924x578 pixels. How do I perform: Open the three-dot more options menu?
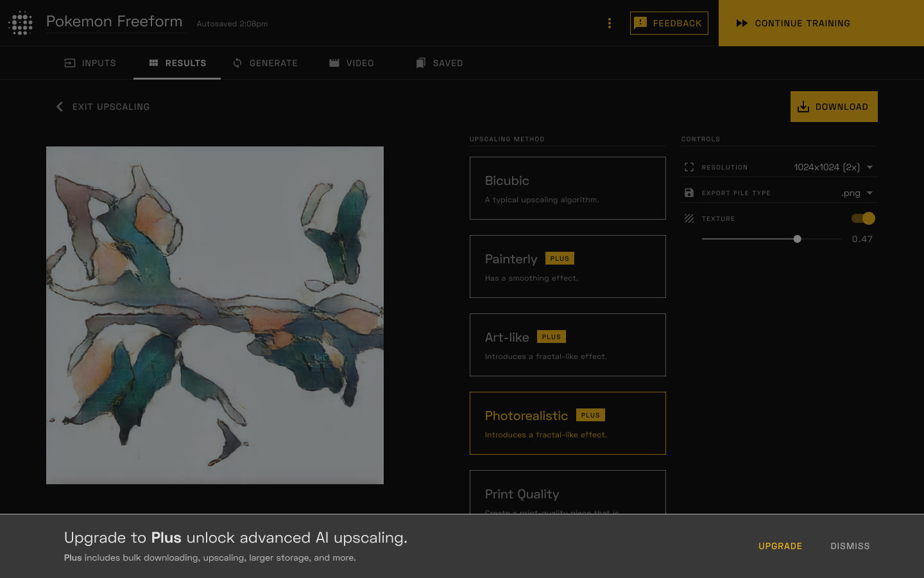click(610, 23)
